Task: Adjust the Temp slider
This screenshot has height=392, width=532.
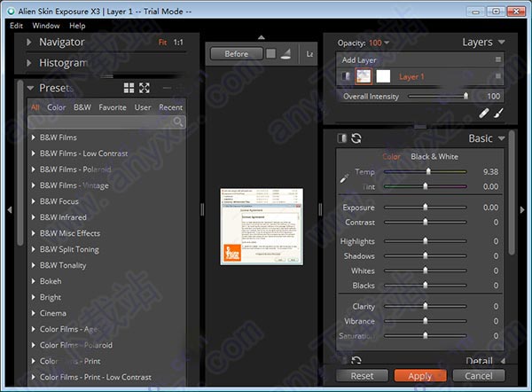Action: (x=425, y=172)
